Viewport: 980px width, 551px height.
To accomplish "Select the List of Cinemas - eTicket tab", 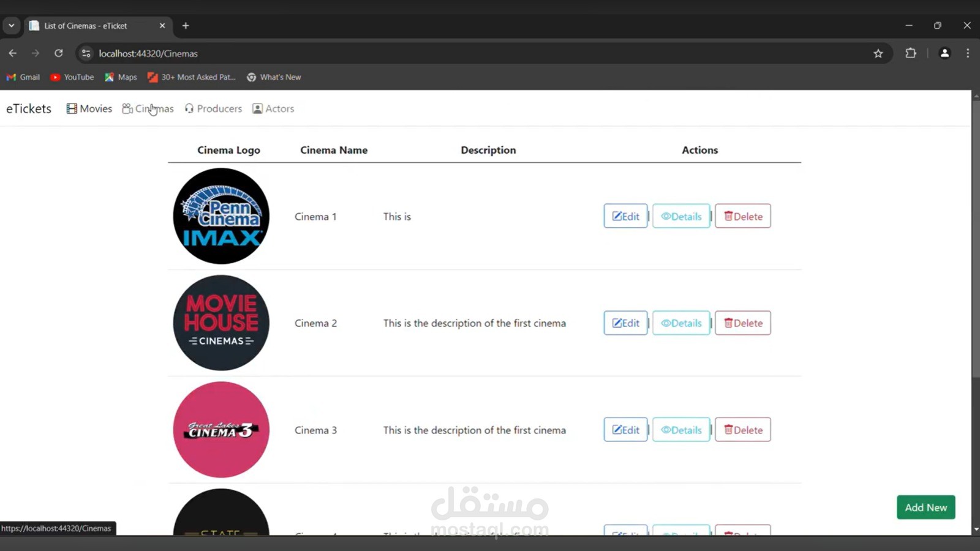I will coord(98,26).
